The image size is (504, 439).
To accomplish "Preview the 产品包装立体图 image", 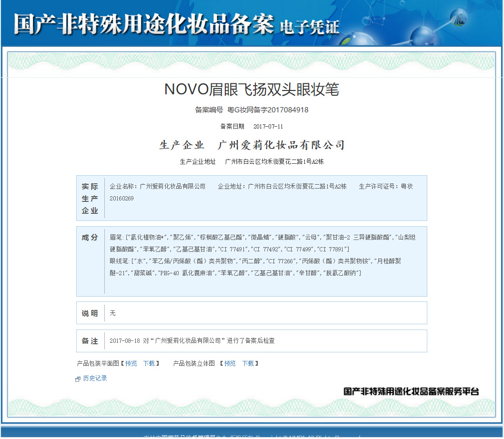I will (230, 363).
